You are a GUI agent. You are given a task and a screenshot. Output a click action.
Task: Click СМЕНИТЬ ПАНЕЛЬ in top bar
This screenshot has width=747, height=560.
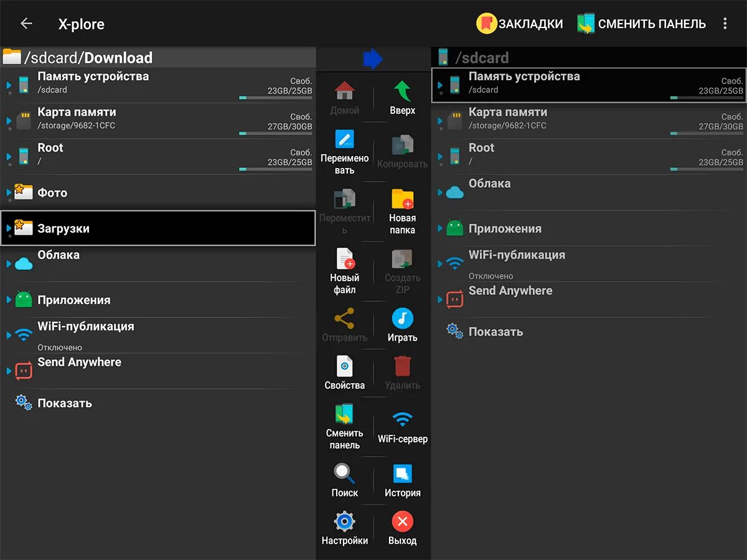coord(641,24)
